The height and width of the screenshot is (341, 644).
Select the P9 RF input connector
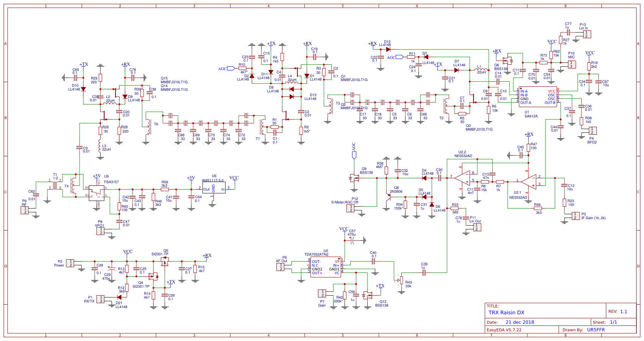pos(25,210)
